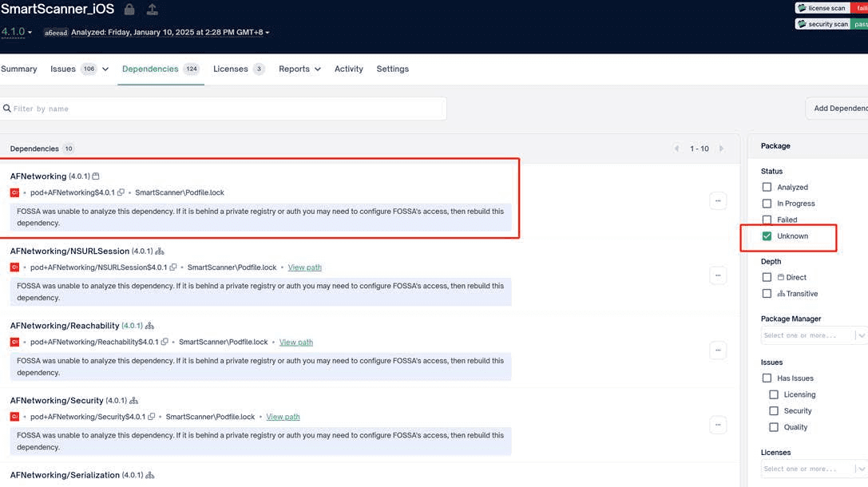Go to next page of dependencies
This screenshot has width=868, height=487.
coord(721,148)
